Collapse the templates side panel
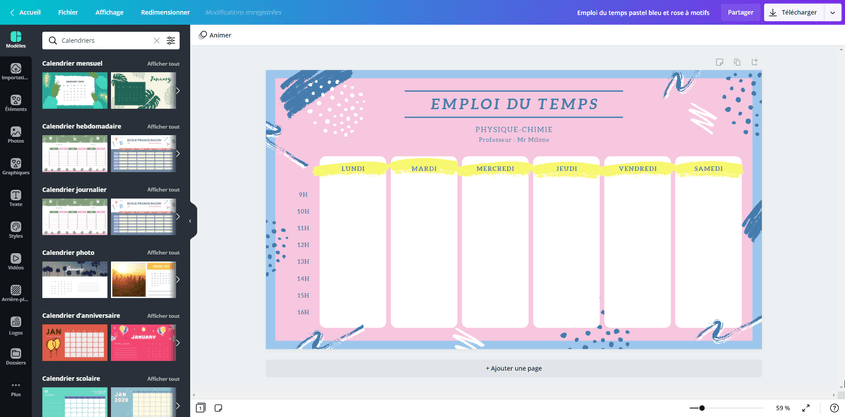Image resolution: width=845 pixels, height=417 pixels. coord(190,221)
